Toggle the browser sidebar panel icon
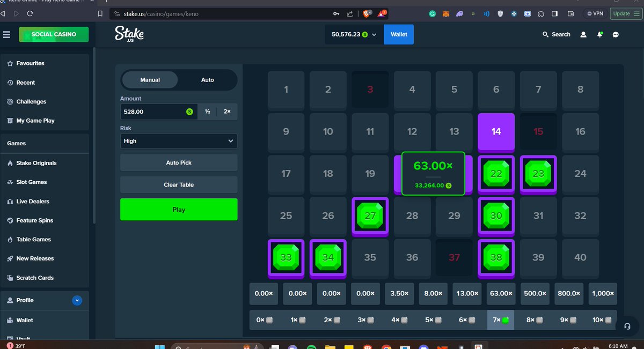Image resolution: width=644 pixels, height=349 pixels. pos(554,13)
